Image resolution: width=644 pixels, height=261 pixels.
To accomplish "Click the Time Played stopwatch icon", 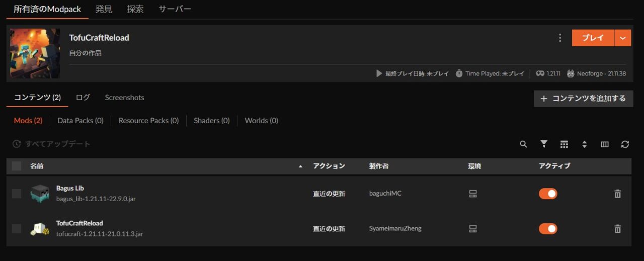I will point(459,73).
